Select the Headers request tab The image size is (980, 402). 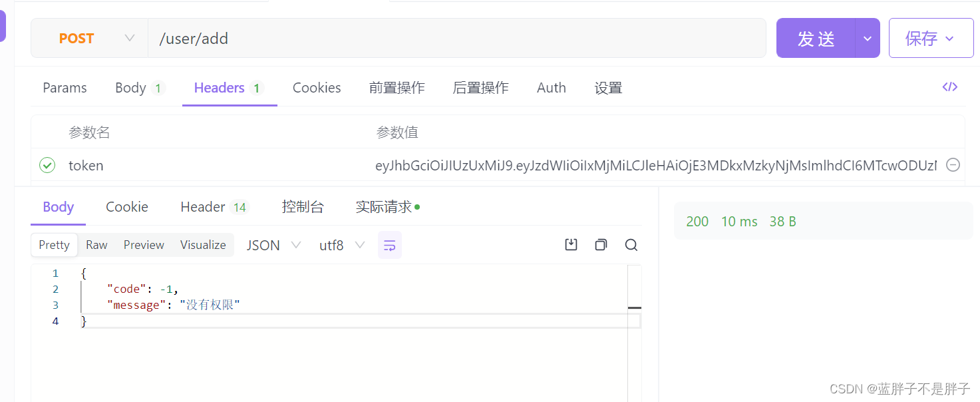(x=230, y=88)
